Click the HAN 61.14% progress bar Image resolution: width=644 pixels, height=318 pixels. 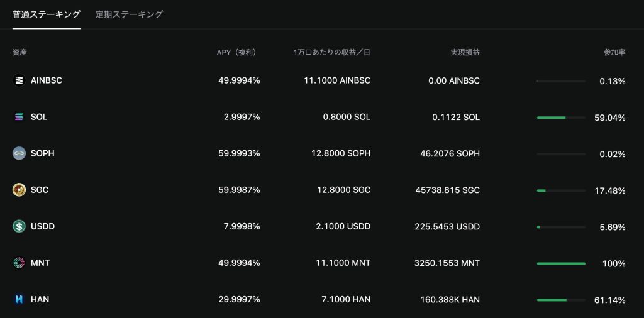(561, 300)
